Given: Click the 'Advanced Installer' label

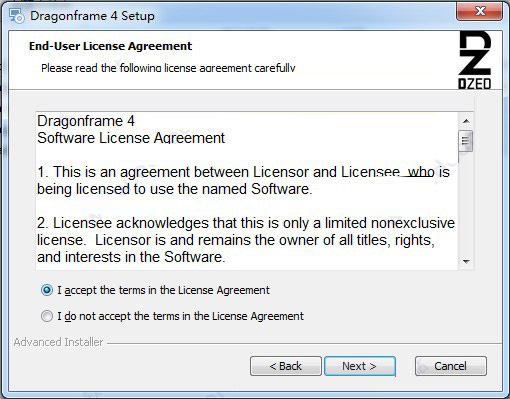Looking at the screenshot, I should click(x=58, y=342).
